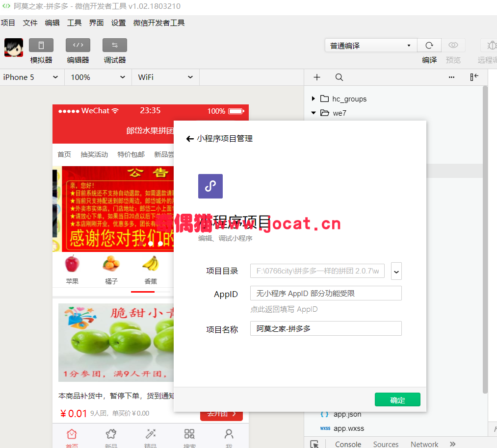Click the plus icon to add file
This screenshot has height=448, width=497.
coord(316,77)
